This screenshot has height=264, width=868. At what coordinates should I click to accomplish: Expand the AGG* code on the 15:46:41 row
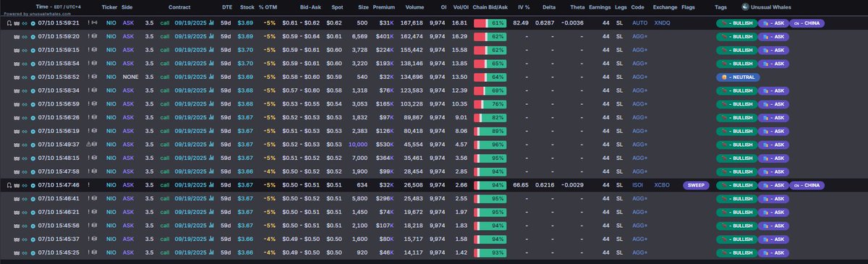coord(639,199)
